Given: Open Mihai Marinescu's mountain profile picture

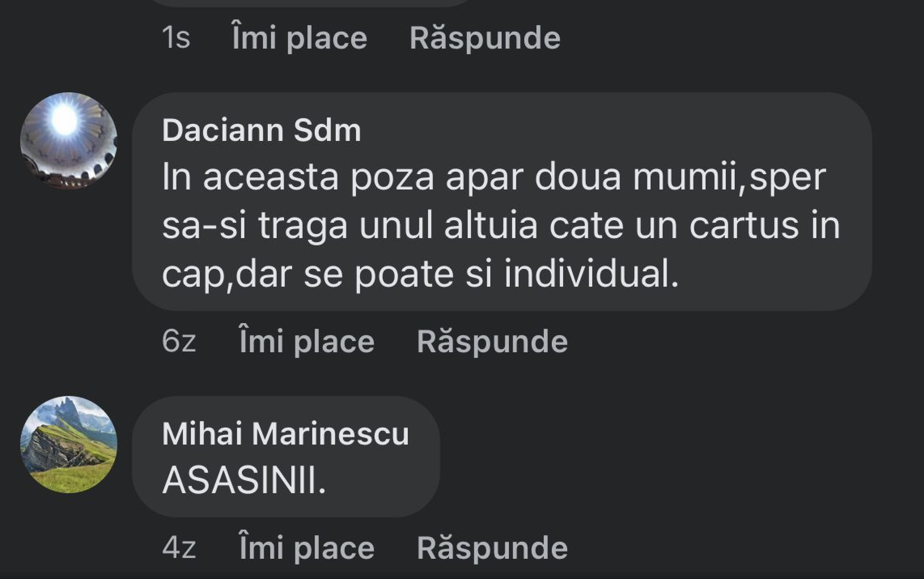Looking at the screenshot, I should tap(69, 445).
